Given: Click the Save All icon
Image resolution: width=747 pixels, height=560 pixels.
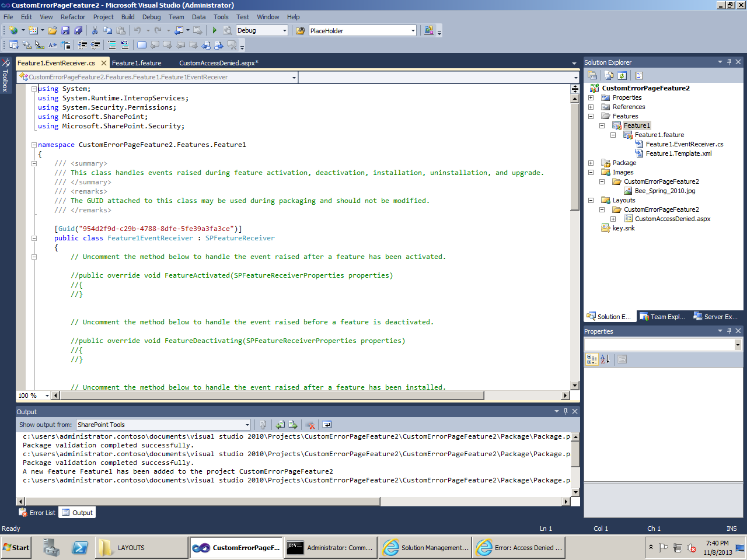Looking at the screenshot, I should coord(78,30).
